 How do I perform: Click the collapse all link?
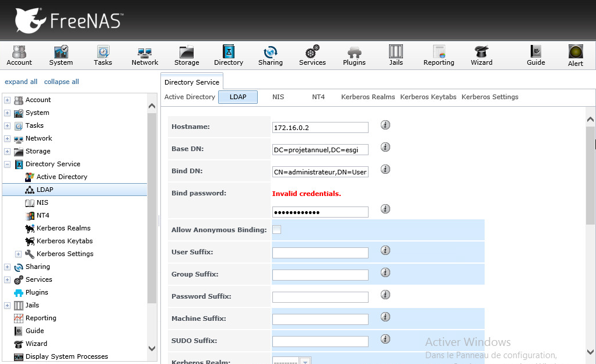tap(62, 82)
